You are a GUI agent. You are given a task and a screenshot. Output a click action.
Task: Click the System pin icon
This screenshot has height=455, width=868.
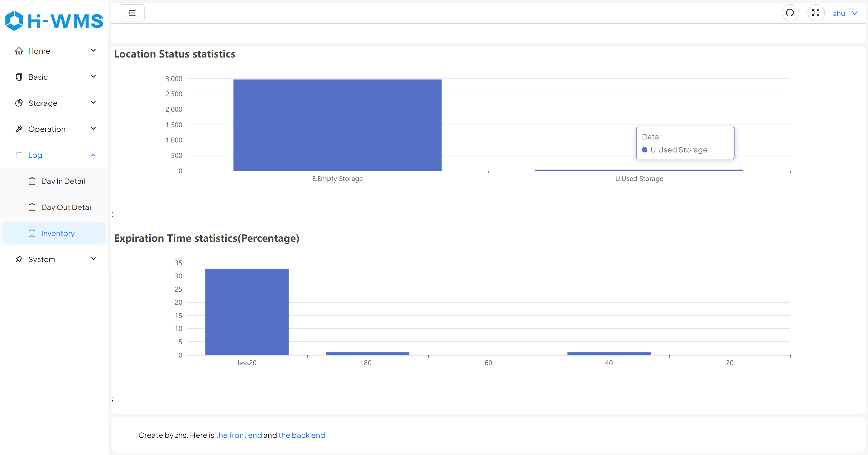point(19,259)
